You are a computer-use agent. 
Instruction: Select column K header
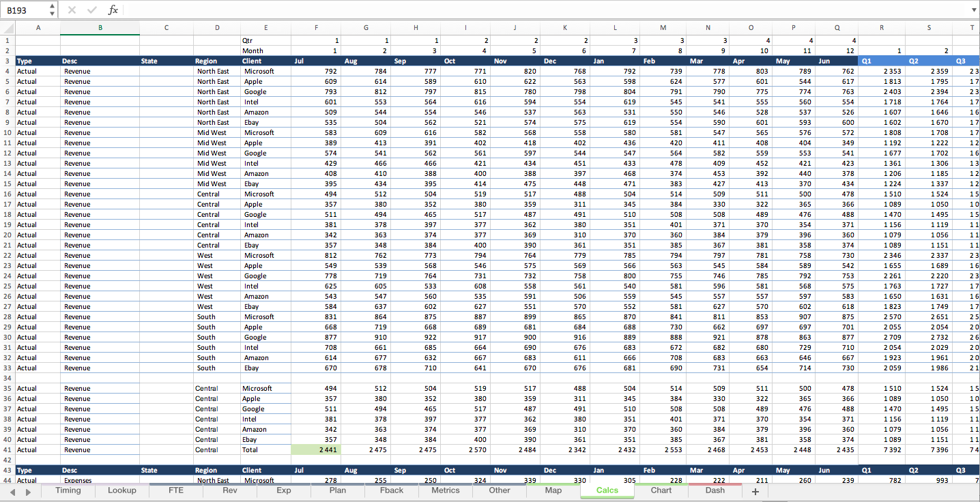[x=565, y=28]
